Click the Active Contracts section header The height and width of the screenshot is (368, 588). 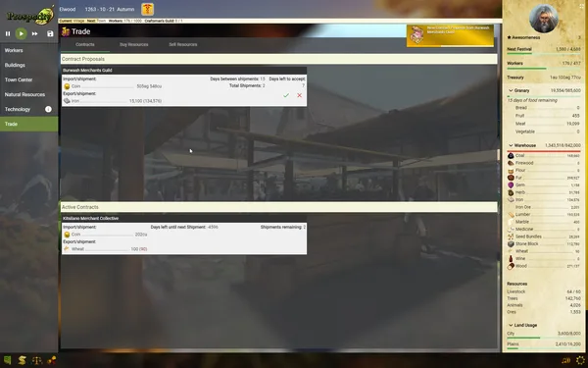279,207
